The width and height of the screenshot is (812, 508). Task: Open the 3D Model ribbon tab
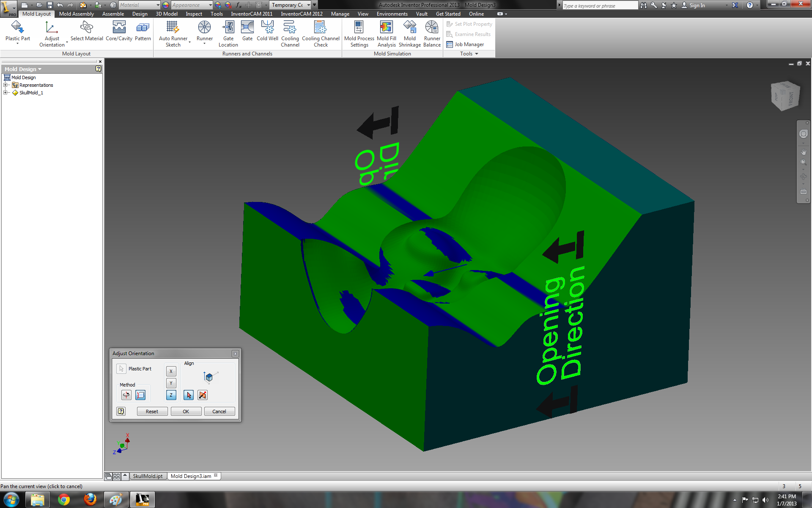click(167, 14)
